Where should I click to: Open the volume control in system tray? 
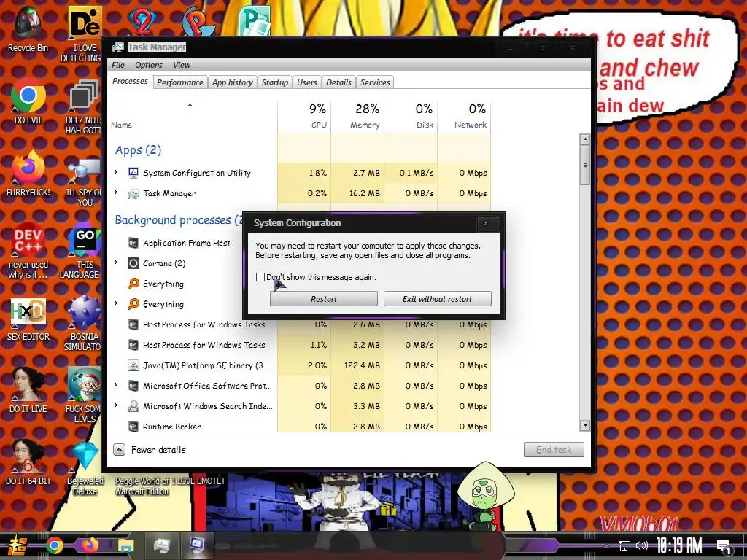pos(642,545)
